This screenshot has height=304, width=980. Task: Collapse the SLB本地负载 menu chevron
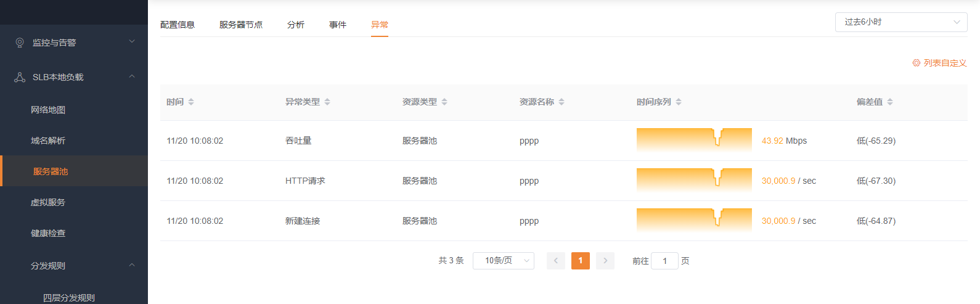131,76
